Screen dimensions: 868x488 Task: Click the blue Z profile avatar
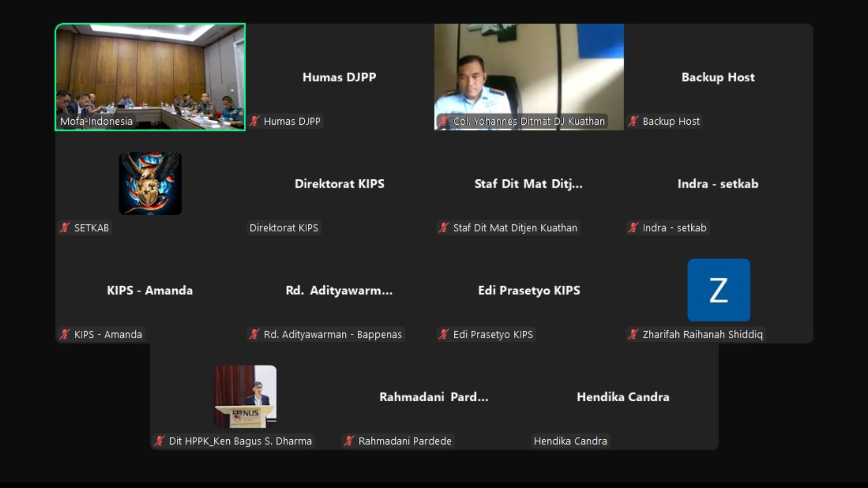click(x=719, y=290)
